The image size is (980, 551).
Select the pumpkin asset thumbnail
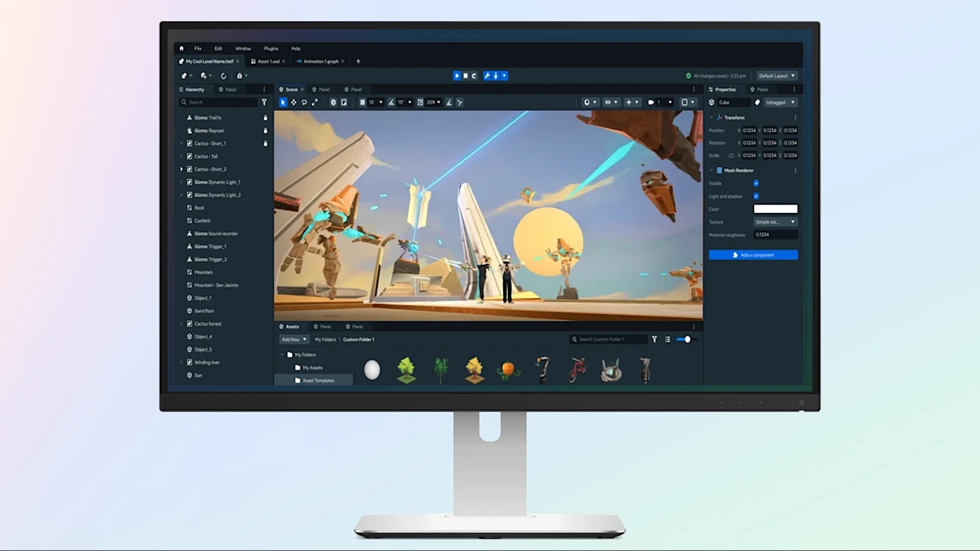[x=508, y=370]
